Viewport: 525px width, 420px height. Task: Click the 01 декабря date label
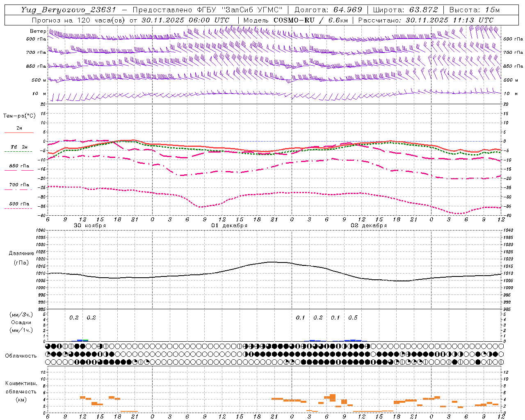[x=229, y=226]
